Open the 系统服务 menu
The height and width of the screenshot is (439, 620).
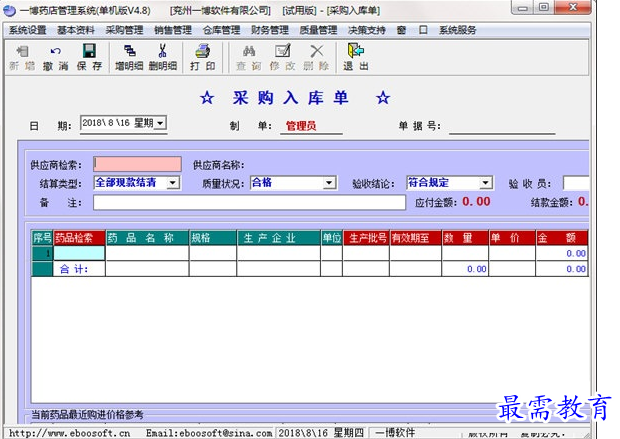(x=457, y=30)
